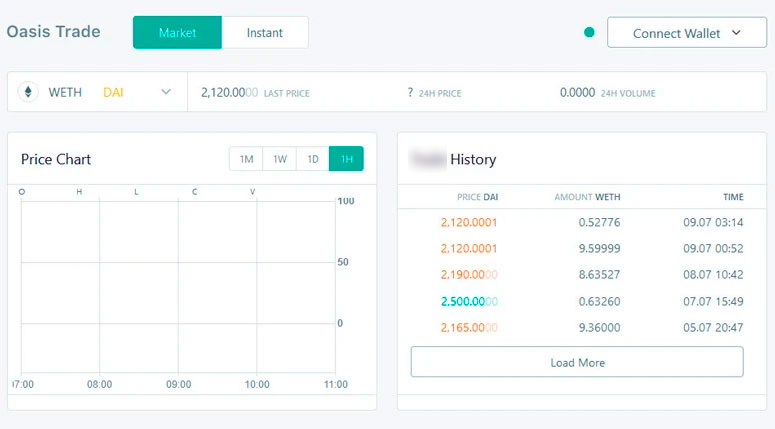Click the Oasis Trade logo text
Viewport: 775px width, 429px height.
click(54, 32)
